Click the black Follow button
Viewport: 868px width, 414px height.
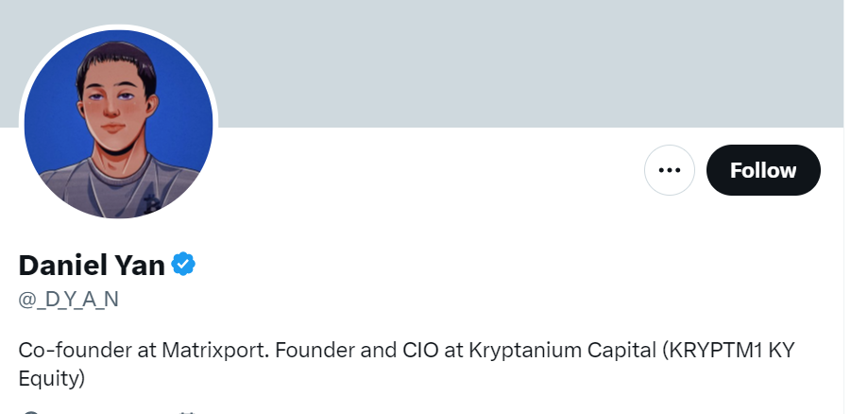[762, 170]
